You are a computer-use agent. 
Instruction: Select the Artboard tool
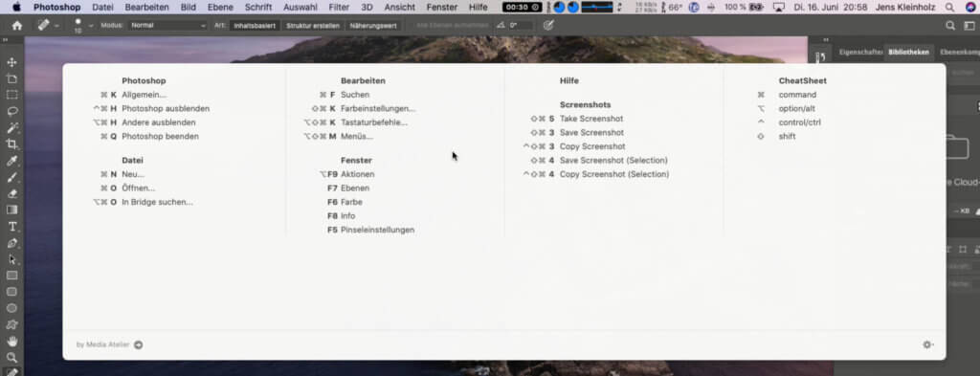(x=11, y=78)
